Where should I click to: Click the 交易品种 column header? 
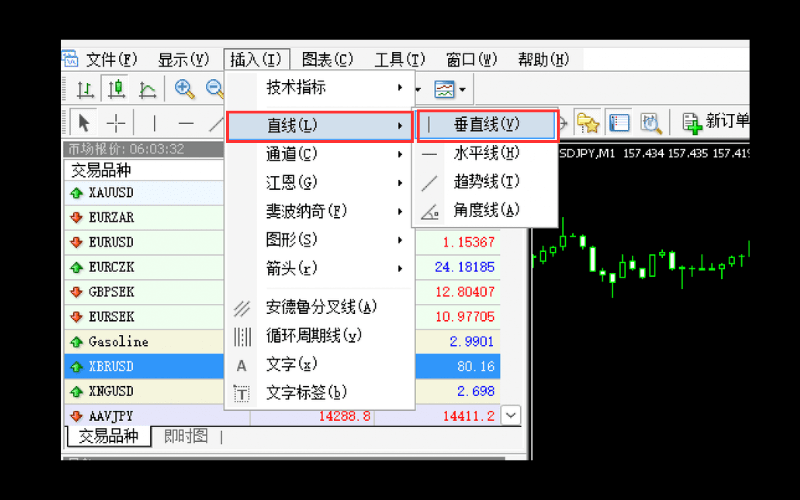tap(144, 170)
